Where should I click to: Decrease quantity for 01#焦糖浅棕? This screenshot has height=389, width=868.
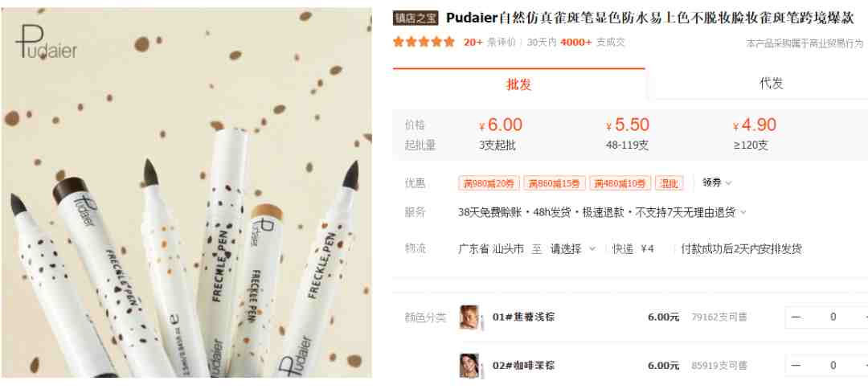pyautogui.click(x=796, y=317)
